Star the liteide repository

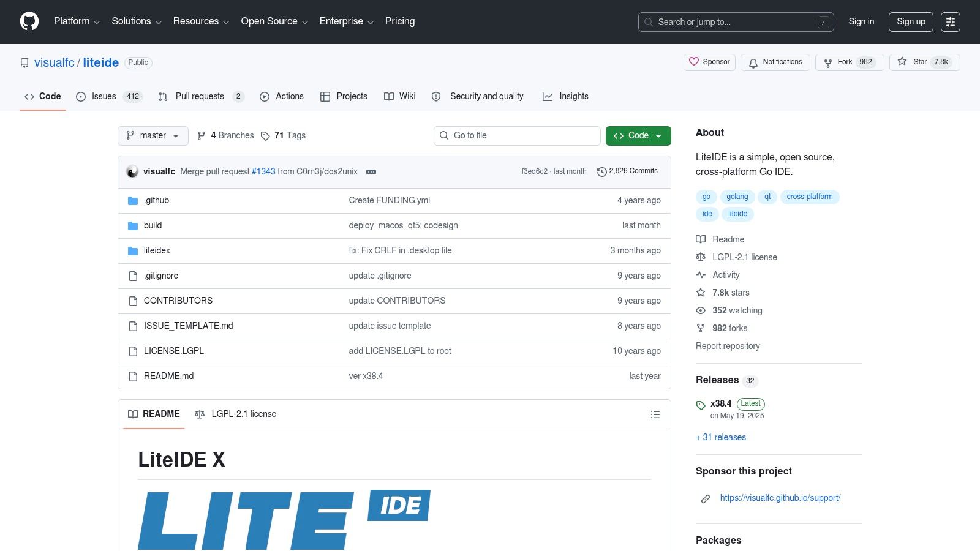925,62
